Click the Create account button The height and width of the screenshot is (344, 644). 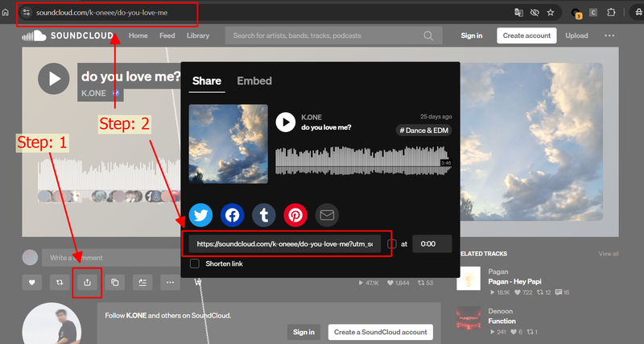pos(526,35)
